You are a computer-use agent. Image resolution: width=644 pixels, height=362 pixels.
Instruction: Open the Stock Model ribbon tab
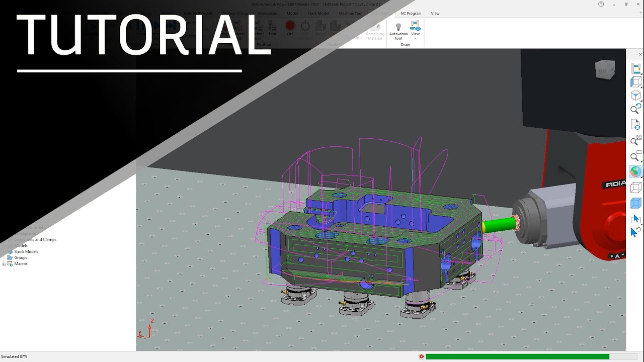[x=318, y=14]
